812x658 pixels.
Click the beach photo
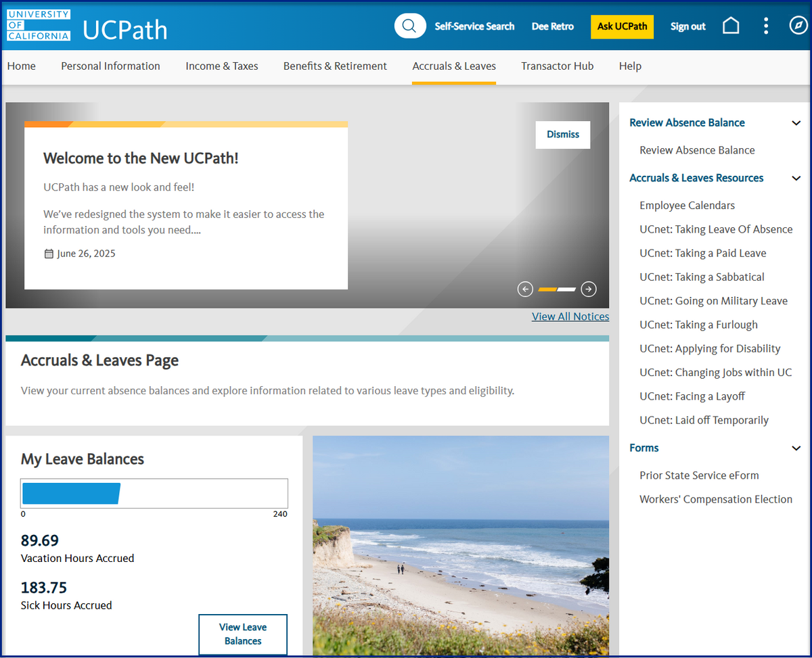pos(461,546)
